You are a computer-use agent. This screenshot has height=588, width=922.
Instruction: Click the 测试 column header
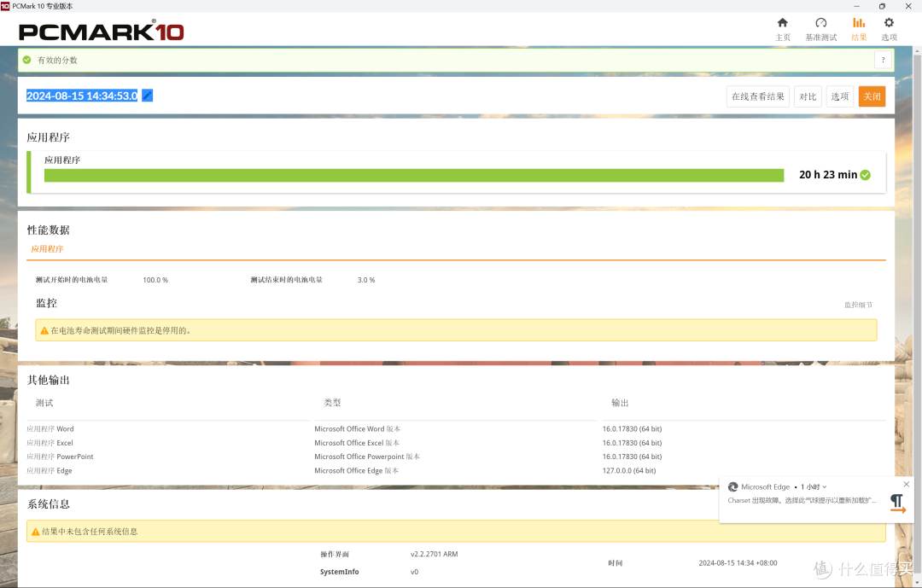point(44,403)
